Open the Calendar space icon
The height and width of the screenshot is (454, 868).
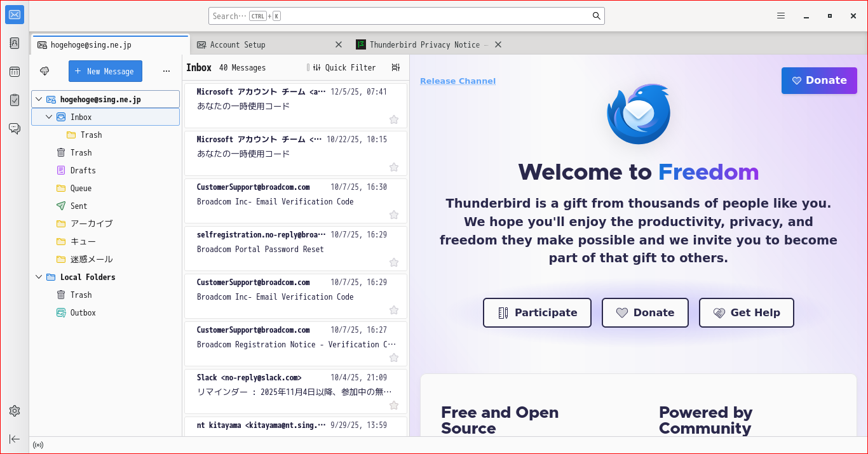tap(15, 72)
